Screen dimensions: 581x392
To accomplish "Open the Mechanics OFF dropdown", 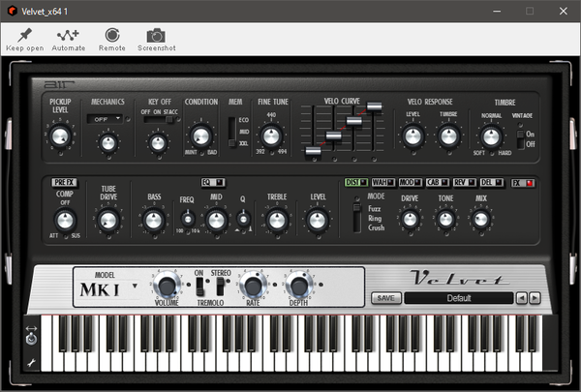I will tap(105, 119).
